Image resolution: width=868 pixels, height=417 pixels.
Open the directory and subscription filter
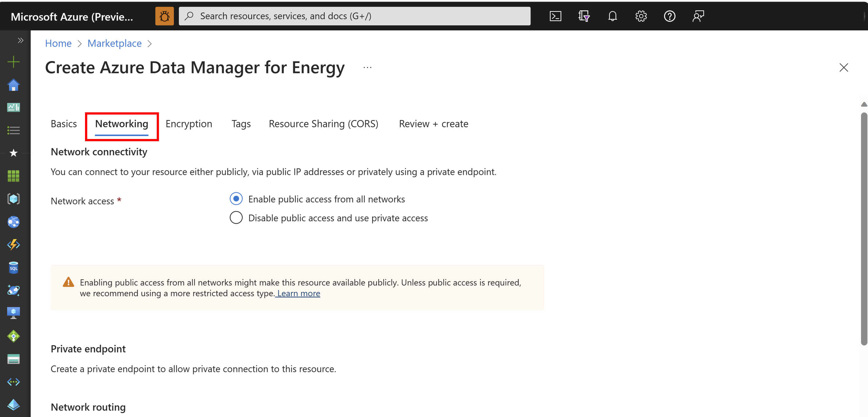584,16
